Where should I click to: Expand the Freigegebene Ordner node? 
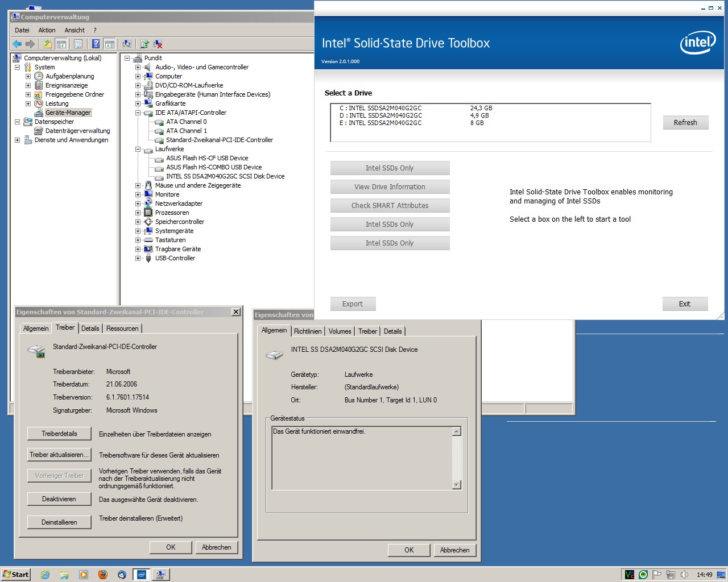pos(28,94)
